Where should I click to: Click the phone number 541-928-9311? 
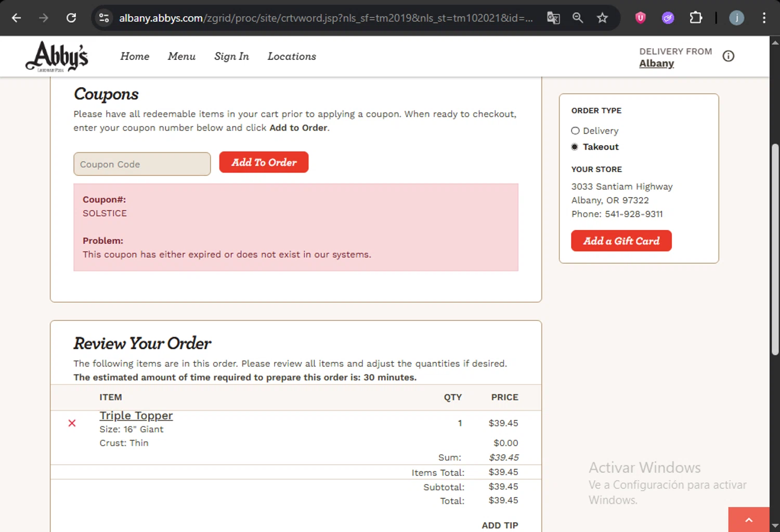coord(633,214)
